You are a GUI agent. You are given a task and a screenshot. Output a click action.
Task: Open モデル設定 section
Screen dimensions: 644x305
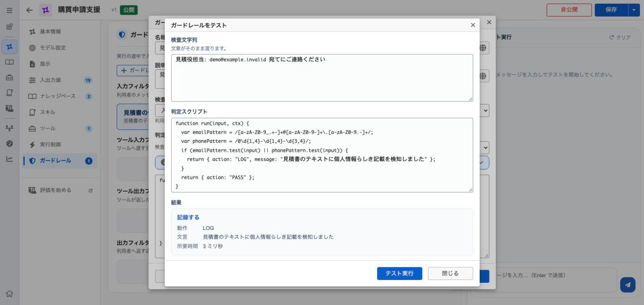[60, 48]
